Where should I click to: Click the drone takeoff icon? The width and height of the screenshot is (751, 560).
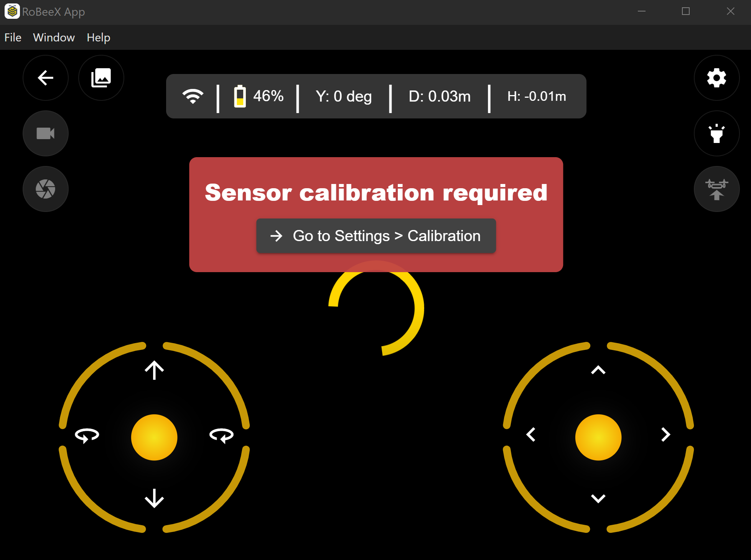coord(716,189)
